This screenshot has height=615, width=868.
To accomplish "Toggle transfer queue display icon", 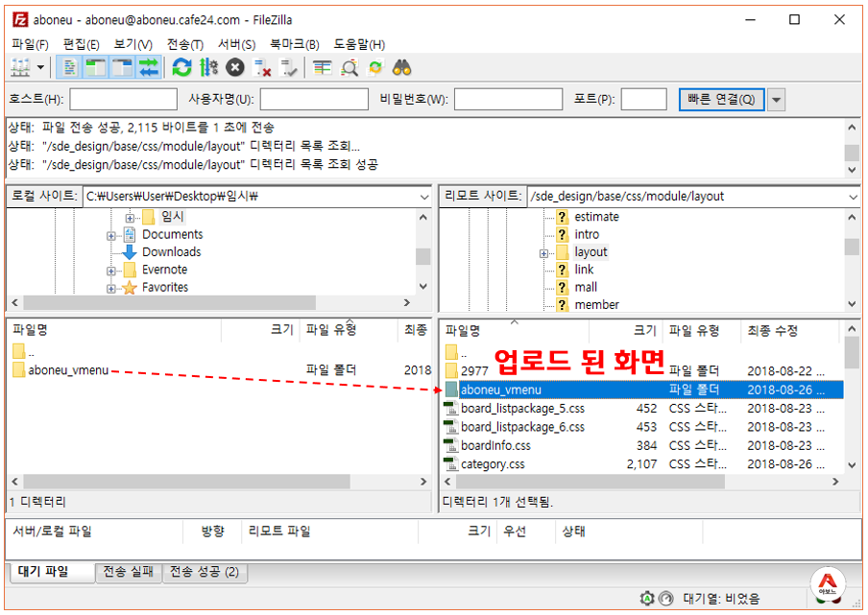I will 149,68.
